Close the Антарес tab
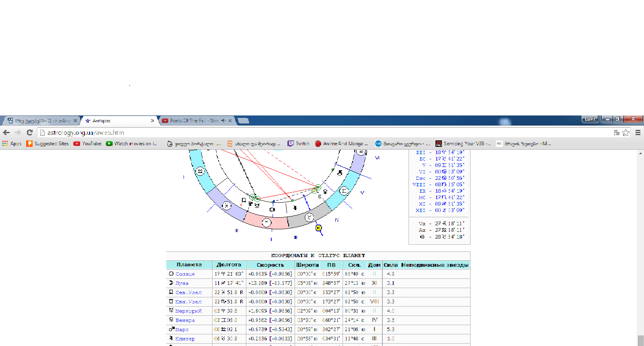Screen dimensions: 644x346 coord(153,121)
